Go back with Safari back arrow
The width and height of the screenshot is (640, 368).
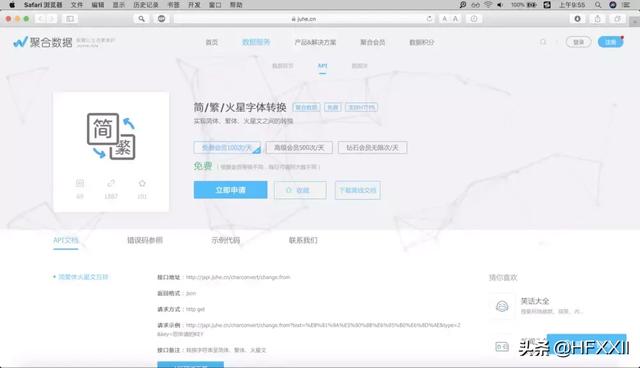[x=40, y=19]
